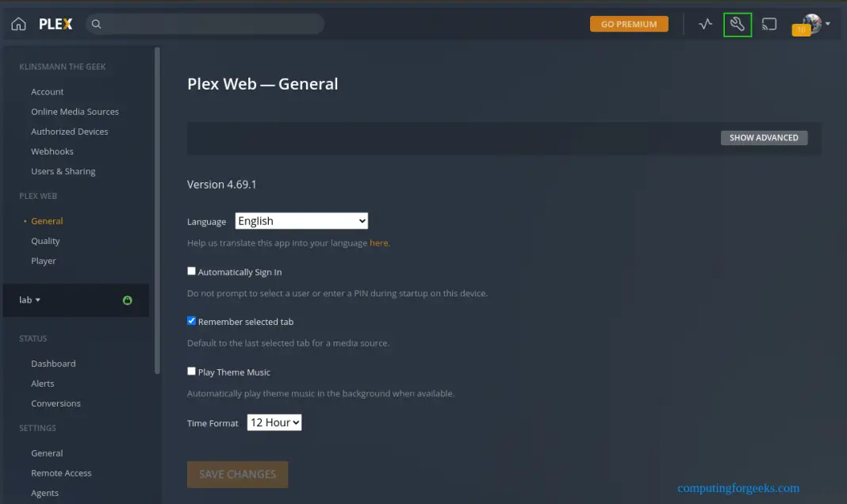Open your account avatar with notification badge
847x504 pixels.
pos(808,24)
